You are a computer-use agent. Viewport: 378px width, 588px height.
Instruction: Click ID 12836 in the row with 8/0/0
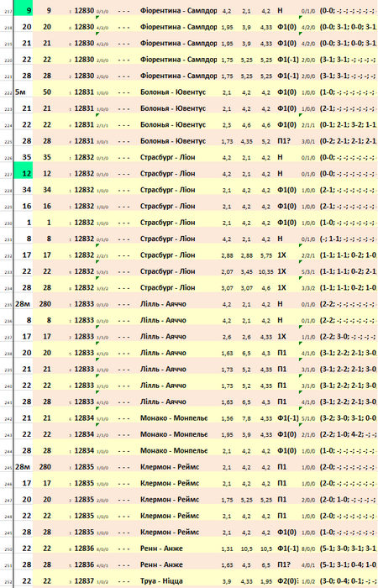point(84,549)
